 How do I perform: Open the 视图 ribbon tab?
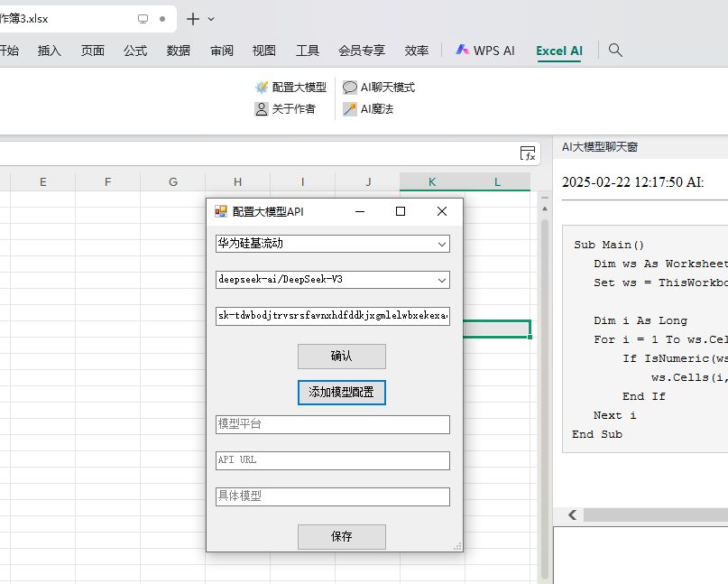coord(264,51)
